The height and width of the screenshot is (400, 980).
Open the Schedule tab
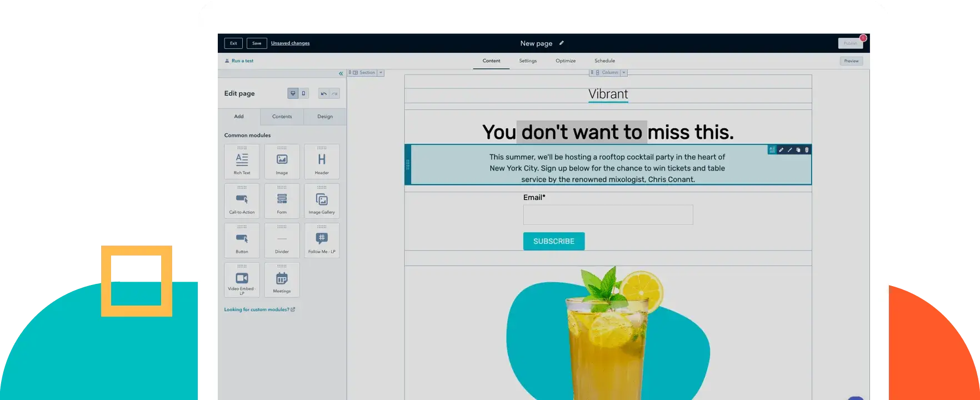604,61
